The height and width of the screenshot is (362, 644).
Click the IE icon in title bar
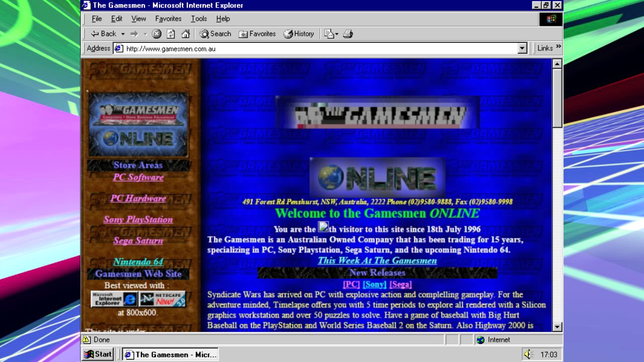[x=87, y=5]
